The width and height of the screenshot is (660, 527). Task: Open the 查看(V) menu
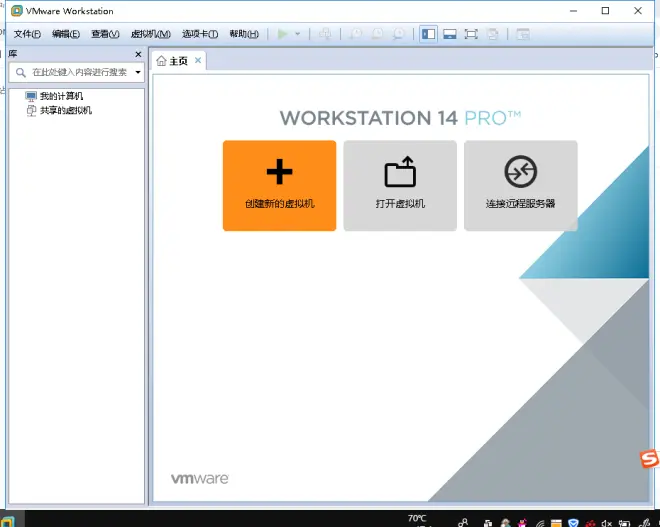(105, 34)
